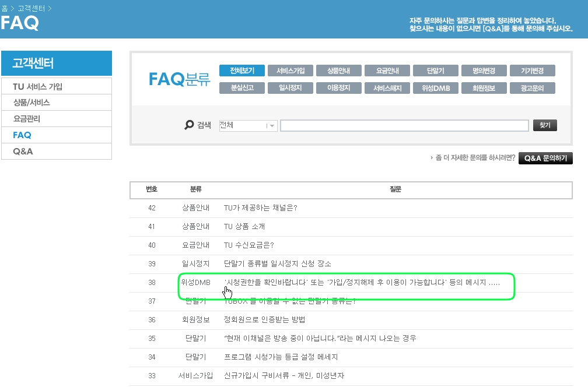Filter FAQ by 서비스해지 category
Screen dimensions: 588x387
coord(387,88)
